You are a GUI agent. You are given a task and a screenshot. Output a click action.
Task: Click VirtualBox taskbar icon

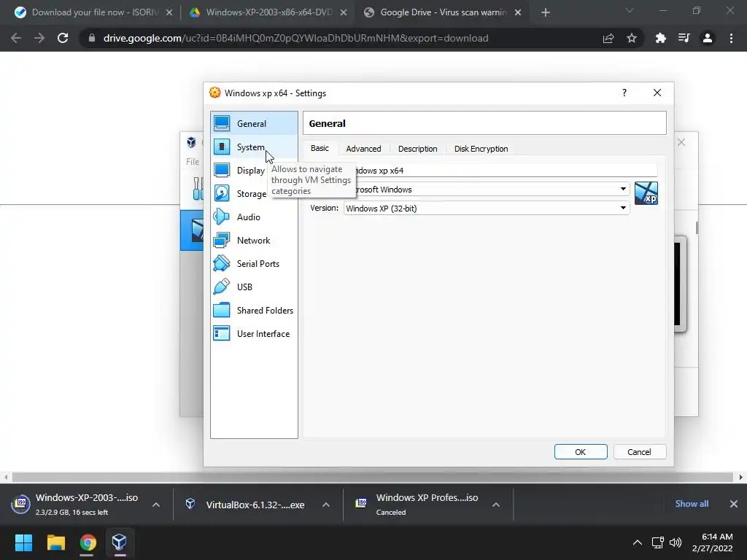[119, 542]
